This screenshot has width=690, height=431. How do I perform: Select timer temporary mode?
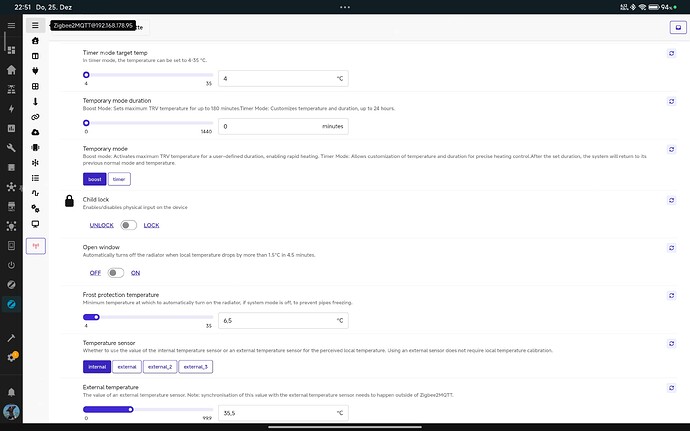click(x=119, y=179)
